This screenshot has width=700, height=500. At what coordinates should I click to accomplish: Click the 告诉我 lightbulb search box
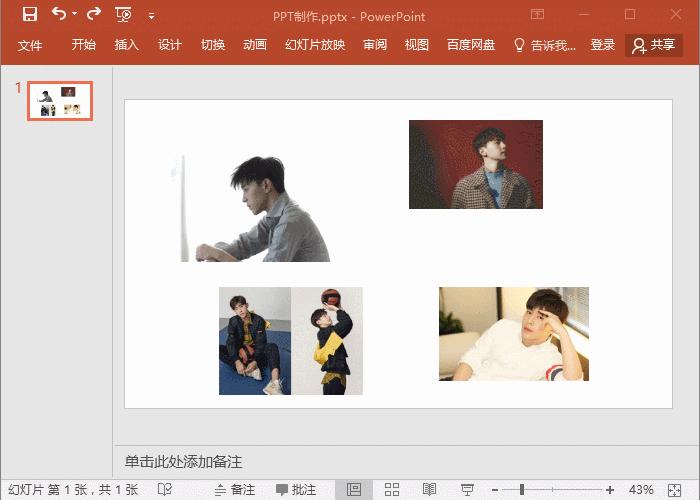pos(545,45)
